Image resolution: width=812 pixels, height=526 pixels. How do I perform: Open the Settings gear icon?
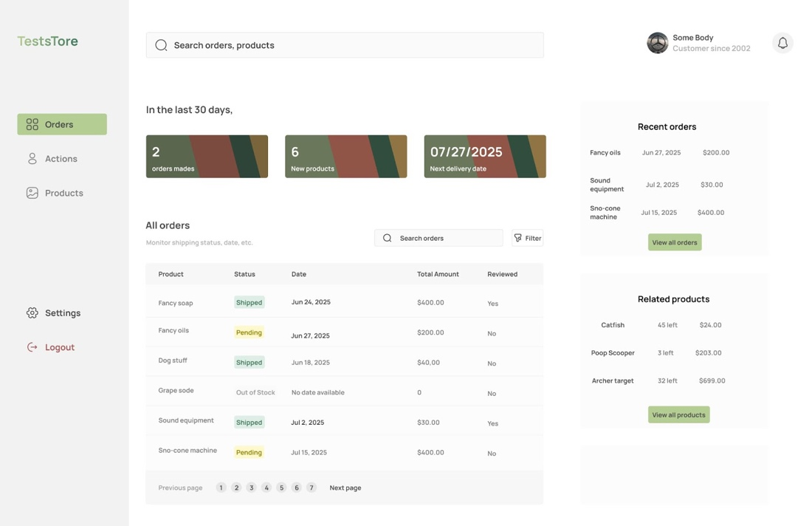tap(32, 312)
